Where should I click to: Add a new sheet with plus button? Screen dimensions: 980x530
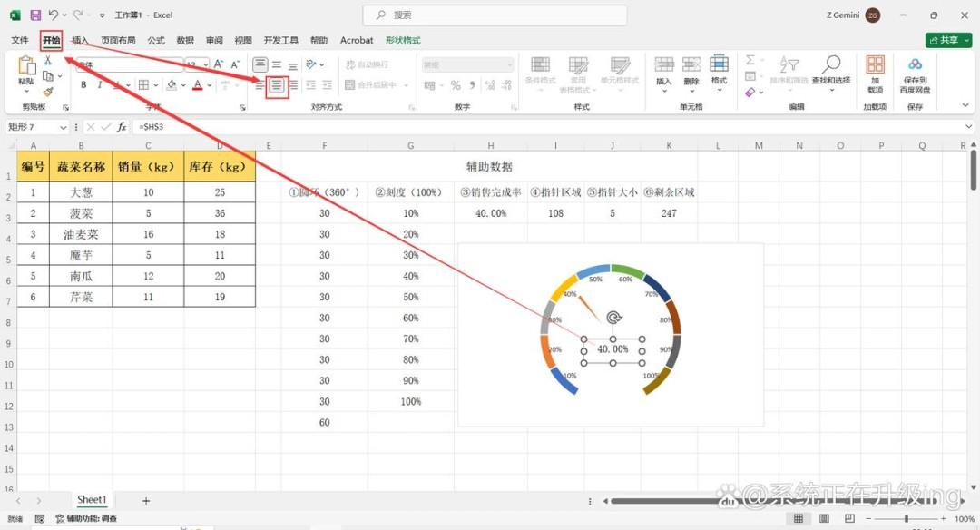[x=145, y=501]
